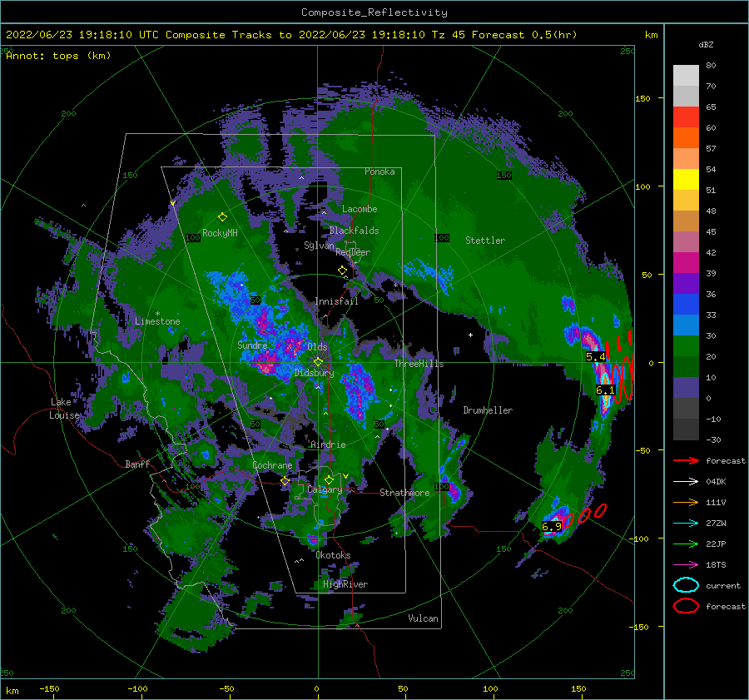Pick the magenta 39-42 dBZ swatch
Viewport: 749px width, 700px height.
(686, 263)
